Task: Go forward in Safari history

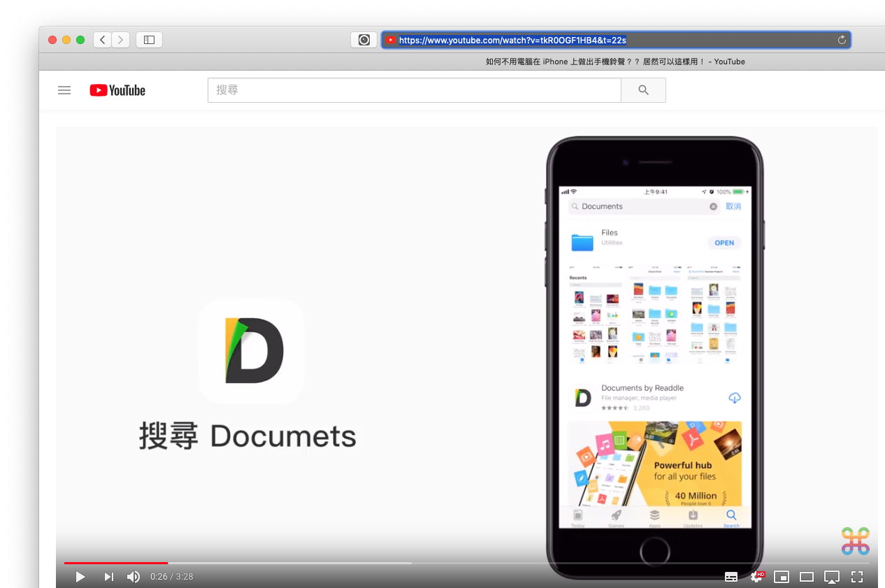Action: click(121, 40)
